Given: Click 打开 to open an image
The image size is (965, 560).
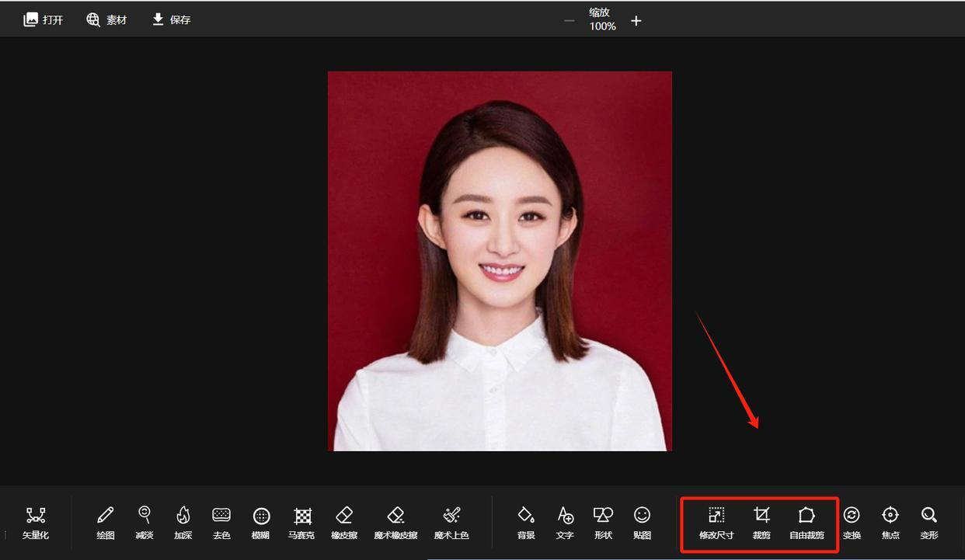Looking at the screenshot, I should coord(44,19).
